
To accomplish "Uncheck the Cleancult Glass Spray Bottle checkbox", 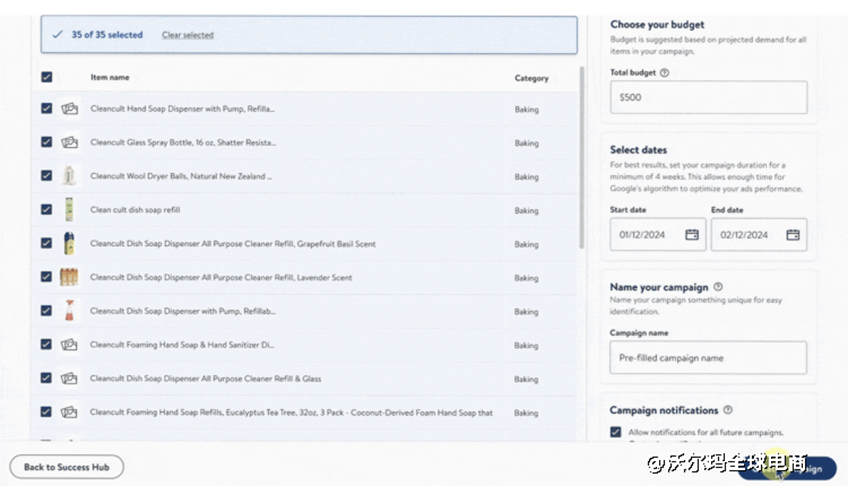I will [x=47, y=142].
